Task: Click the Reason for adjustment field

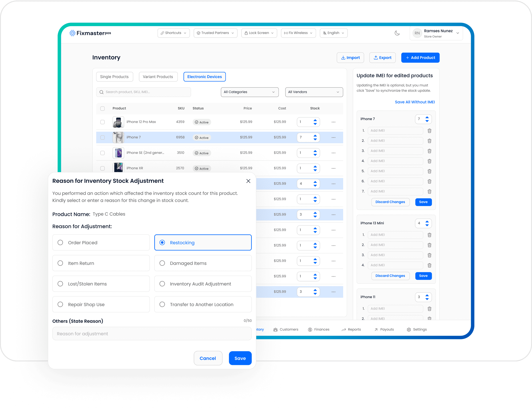Action: tap(152, 334)
